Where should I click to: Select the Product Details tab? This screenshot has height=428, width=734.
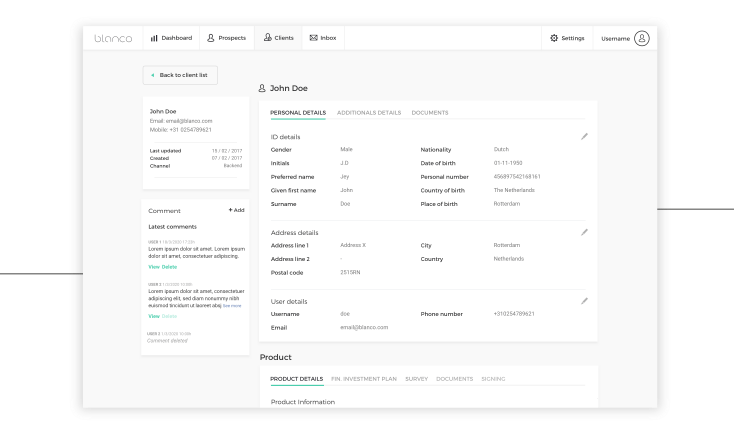tap(296, 379)
